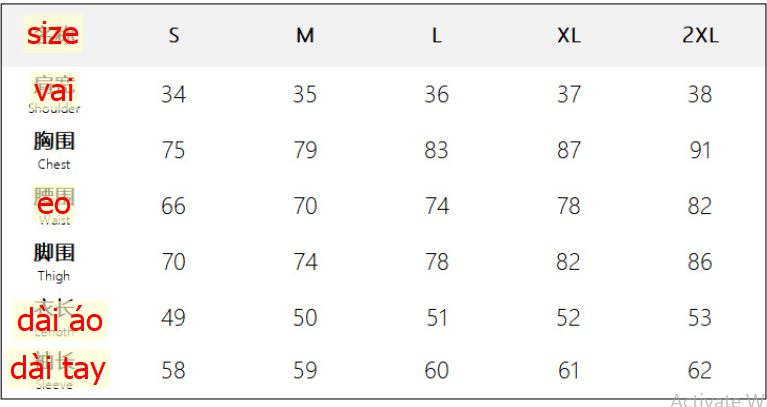
Task: Click chest value 79 for size M
Action: coord(305,150)
